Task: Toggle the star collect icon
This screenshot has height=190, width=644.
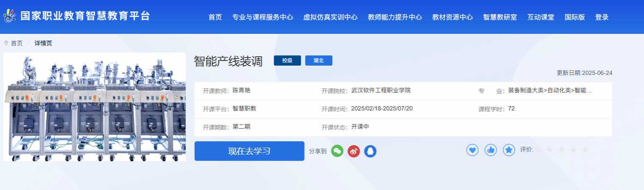Action: click(509, 150)
